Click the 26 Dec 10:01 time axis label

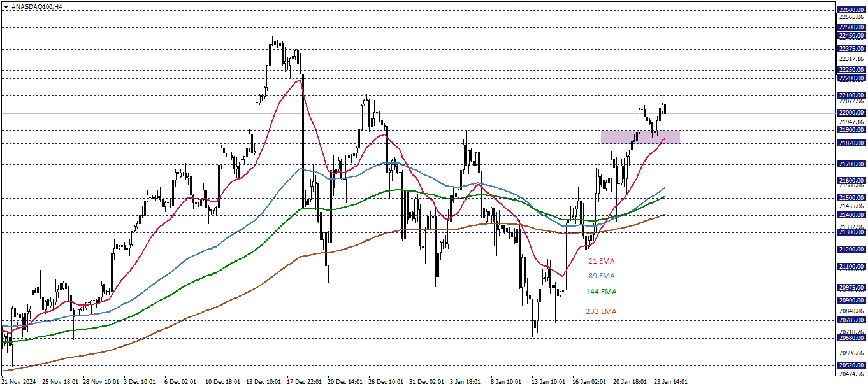point(386,383)
